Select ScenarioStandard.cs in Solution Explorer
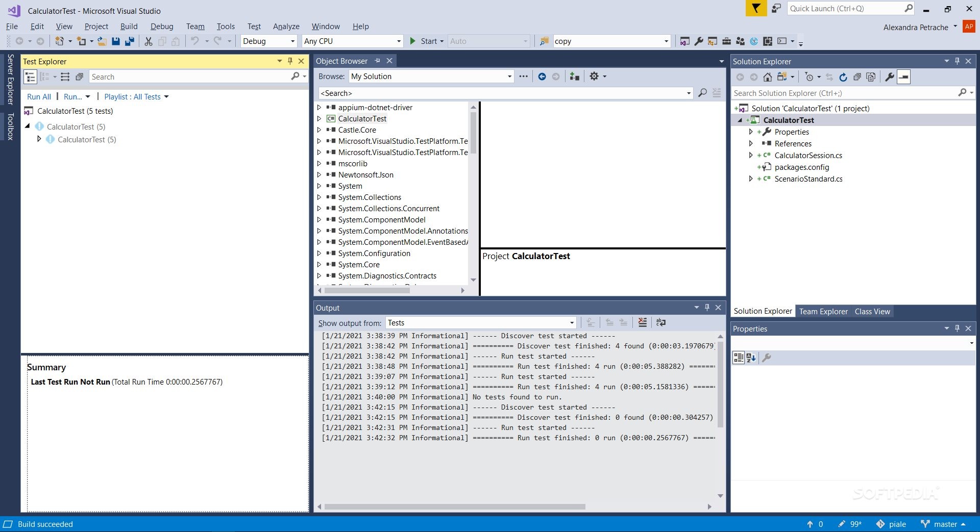The height and width of the screenshot is (532, 980). (808, 179)
